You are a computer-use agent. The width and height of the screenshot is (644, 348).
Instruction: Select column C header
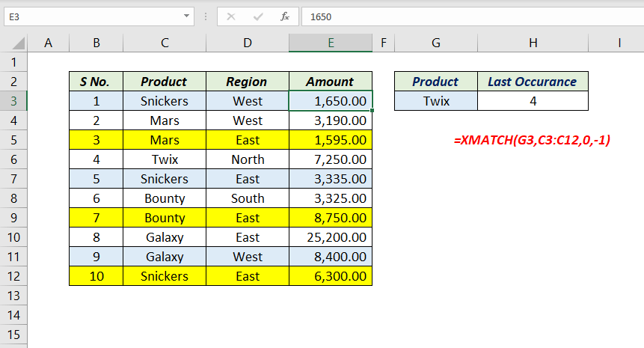(165, 43)
